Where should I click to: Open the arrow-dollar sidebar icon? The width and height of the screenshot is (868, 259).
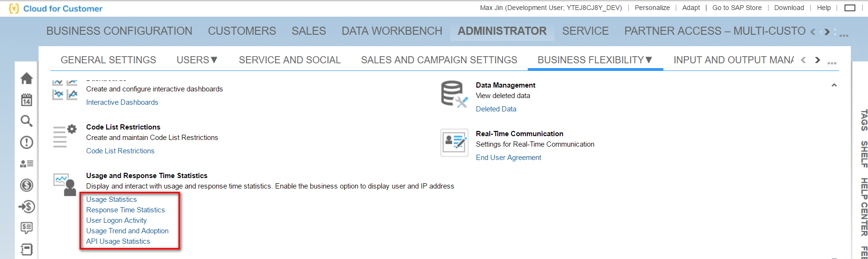pyautogui.click(x=27, y=207)
